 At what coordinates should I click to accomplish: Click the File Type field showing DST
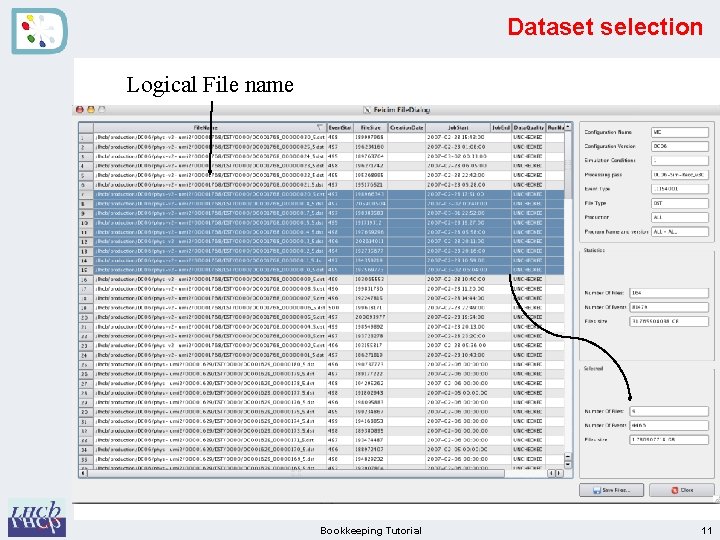(x=680, y=203)
